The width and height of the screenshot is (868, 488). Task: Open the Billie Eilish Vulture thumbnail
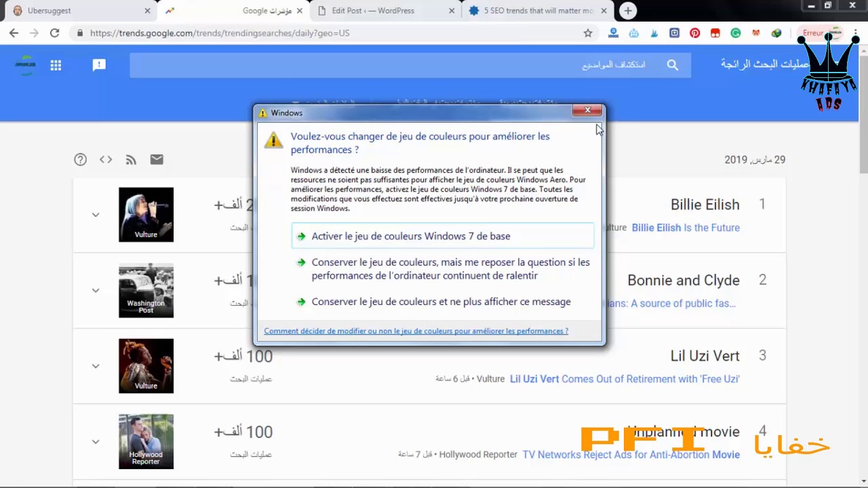point(146,215)
